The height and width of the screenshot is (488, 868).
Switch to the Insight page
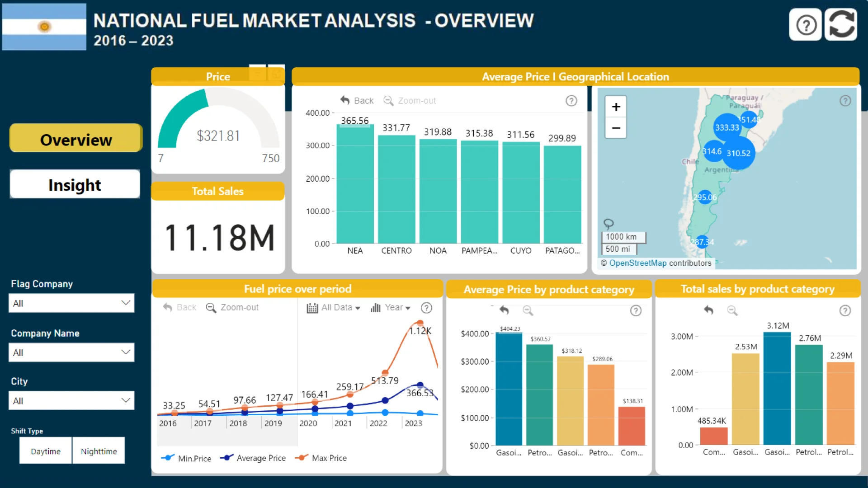pos(75,184)
